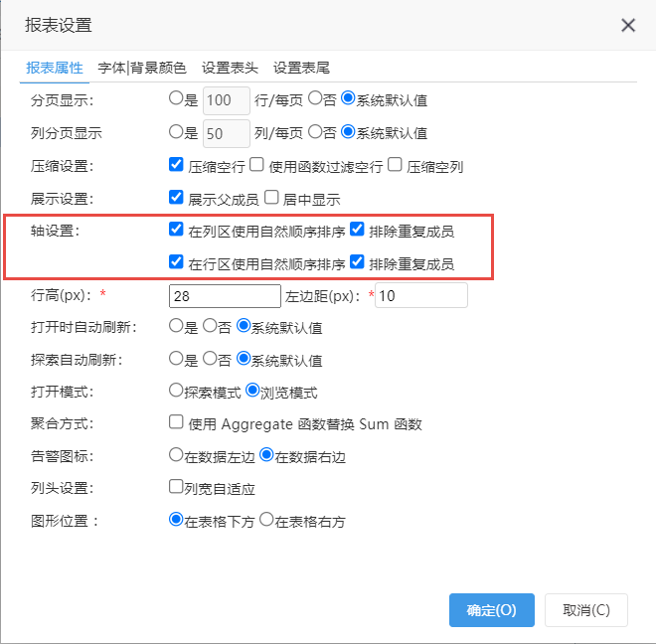656x644 pixels.
Task: Click the 取消(C) button
Action: [x=586, y=610]
